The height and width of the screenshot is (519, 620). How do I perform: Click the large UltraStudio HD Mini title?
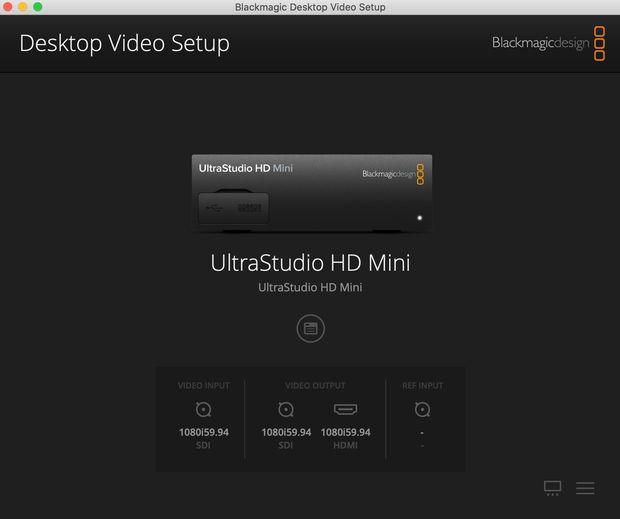click(x=310, y=262)
